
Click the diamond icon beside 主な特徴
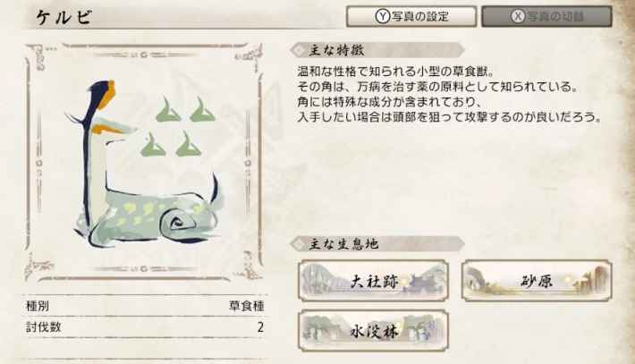(x=300, y=50)
